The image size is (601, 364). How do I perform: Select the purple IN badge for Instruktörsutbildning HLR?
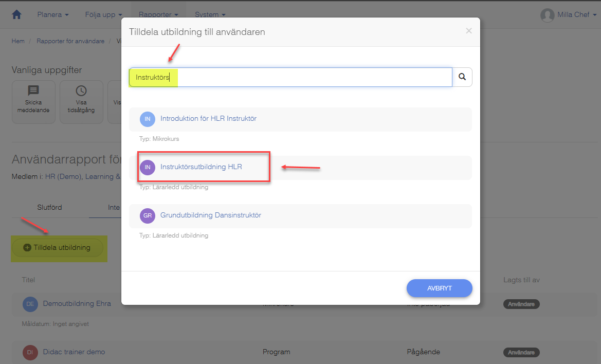(x=148, y=168)
